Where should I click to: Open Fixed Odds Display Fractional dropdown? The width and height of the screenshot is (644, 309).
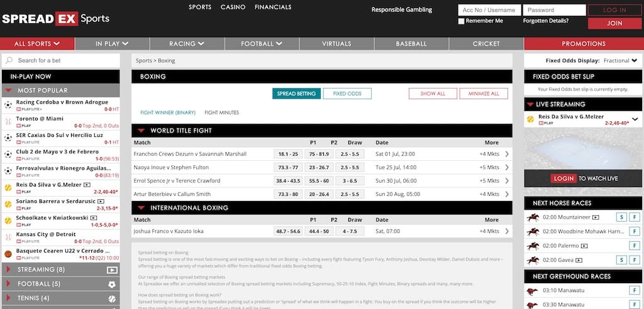(x=620, y=60)
